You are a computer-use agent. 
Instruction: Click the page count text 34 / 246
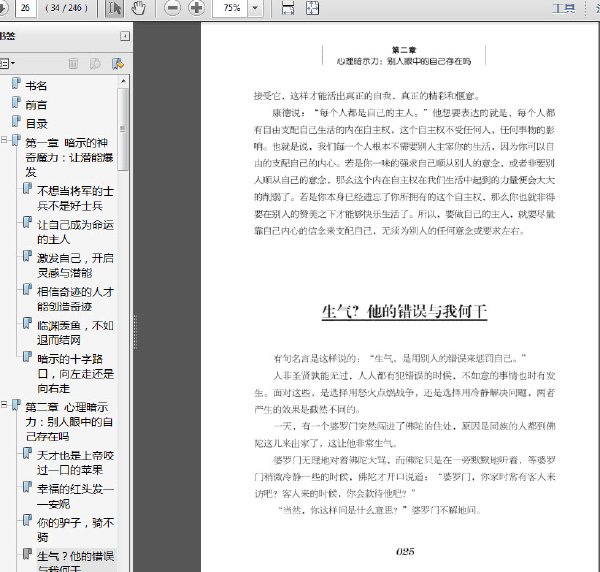coord(66,8)
